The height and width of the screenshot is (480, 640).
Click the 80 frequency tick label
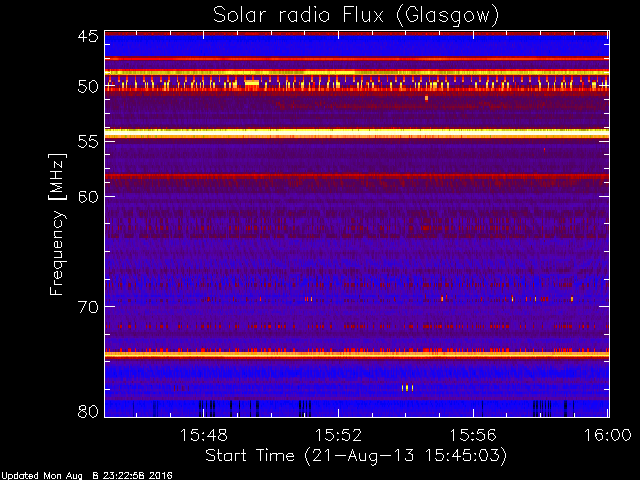88,411
